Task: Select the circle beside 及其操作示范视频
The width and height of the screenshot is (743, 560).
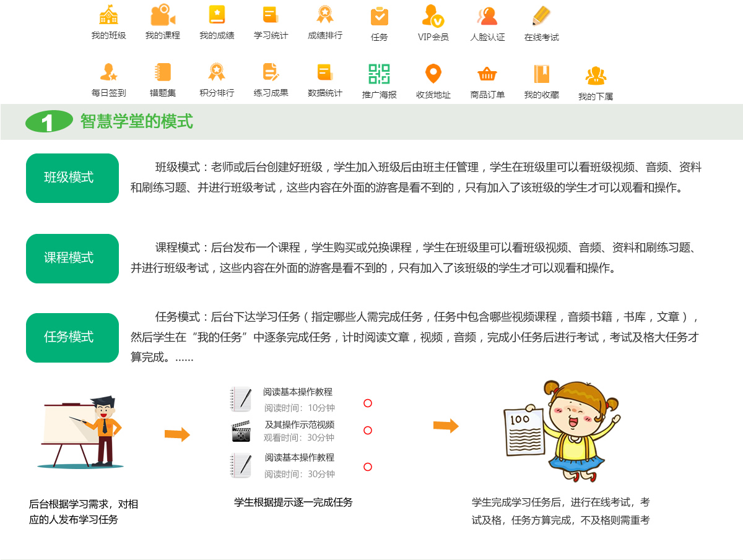Action: (368, 431)
